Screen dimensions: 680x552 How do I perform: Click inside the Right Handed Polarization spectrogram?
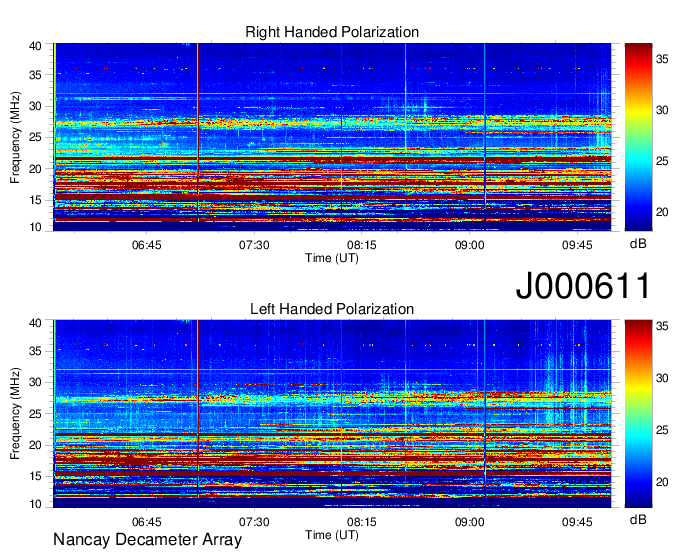332,137
